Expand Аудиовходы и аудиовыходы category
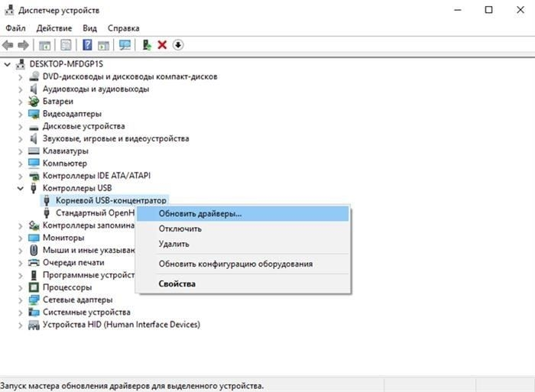This screenshot has width=535, height=392. click(21, 89)
